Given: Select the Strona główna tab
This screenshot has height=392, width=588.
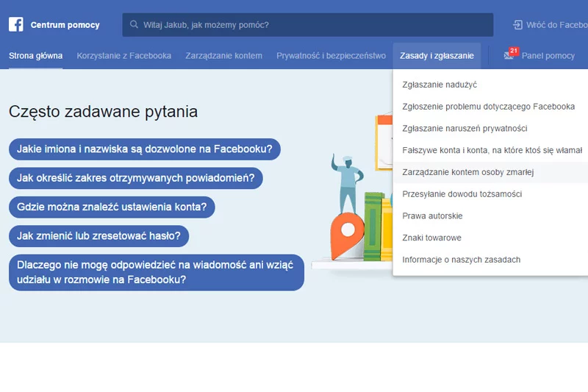Looking at the screenshot, I should pyautogui.click(x=35, y=56).
